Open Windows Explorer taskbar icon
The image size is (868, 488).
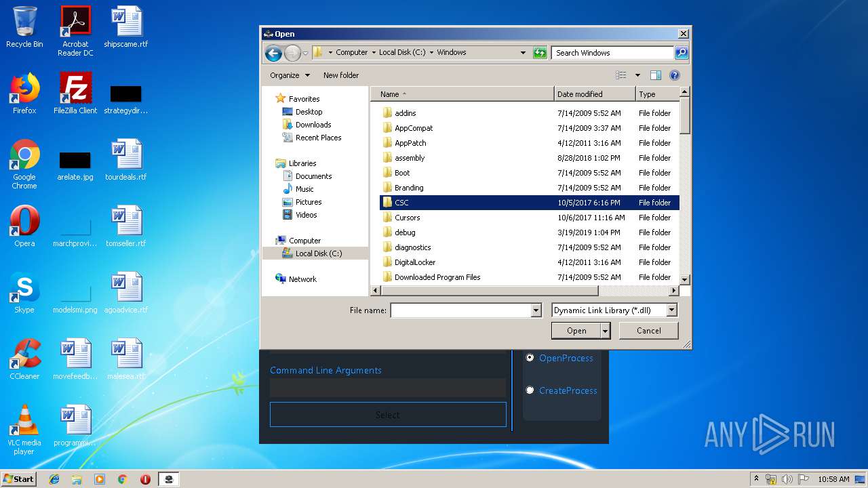(x=77, y=479)
